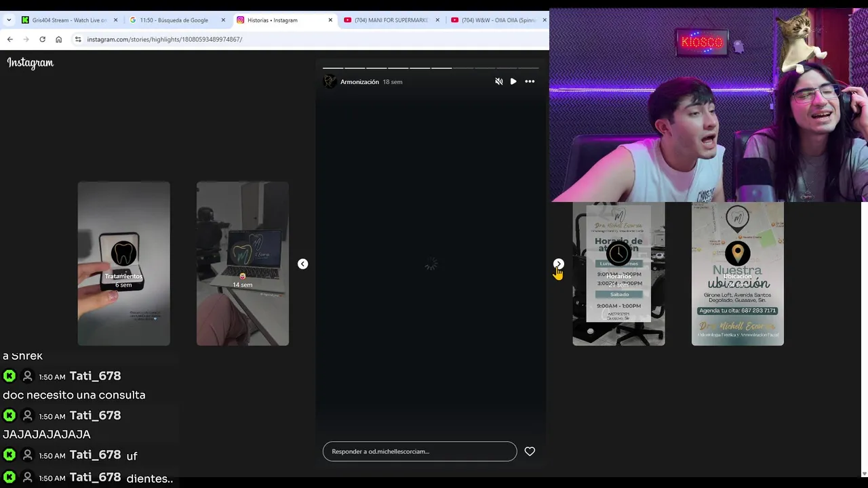Open the Ubicación highlight thumbnail

pos(737,273)
